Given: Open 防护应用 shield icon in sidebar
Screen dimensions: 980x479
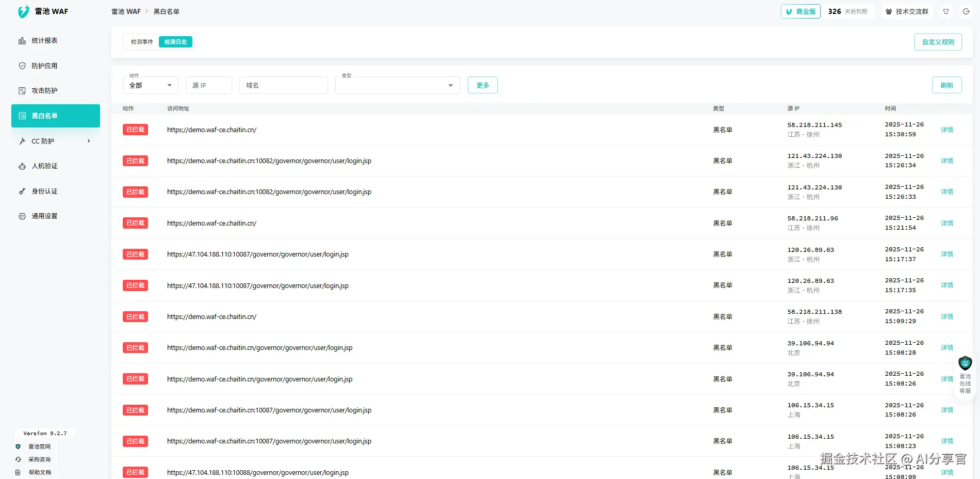Looking at the screenshot, I should (x=22, y=66).
